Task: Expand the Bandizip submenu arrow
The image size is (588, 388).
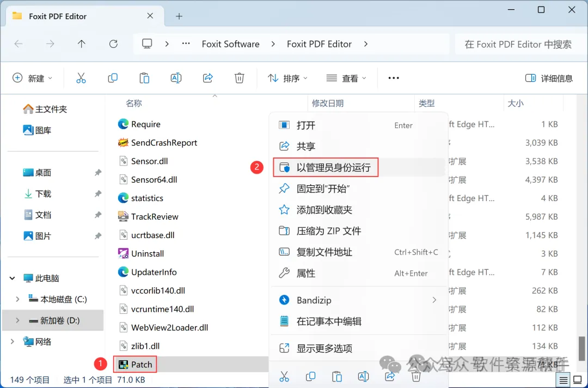Action: 434,300
